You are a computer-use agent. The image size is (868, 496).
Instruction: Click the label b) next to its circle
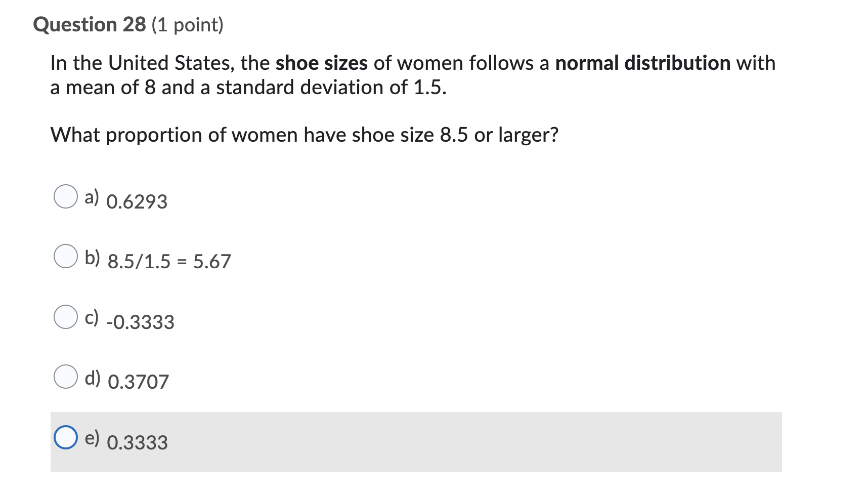94,257
